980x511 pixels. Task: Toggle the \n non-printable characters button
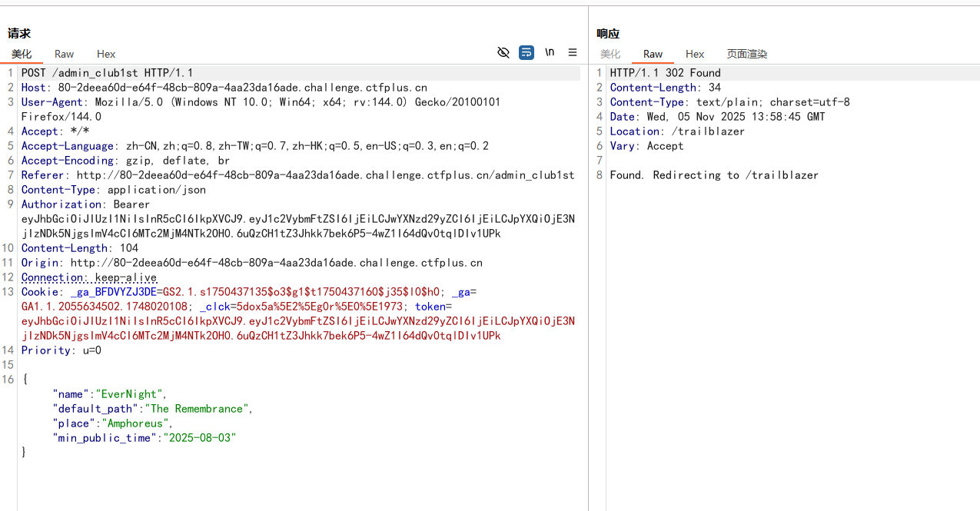[550, 52]
